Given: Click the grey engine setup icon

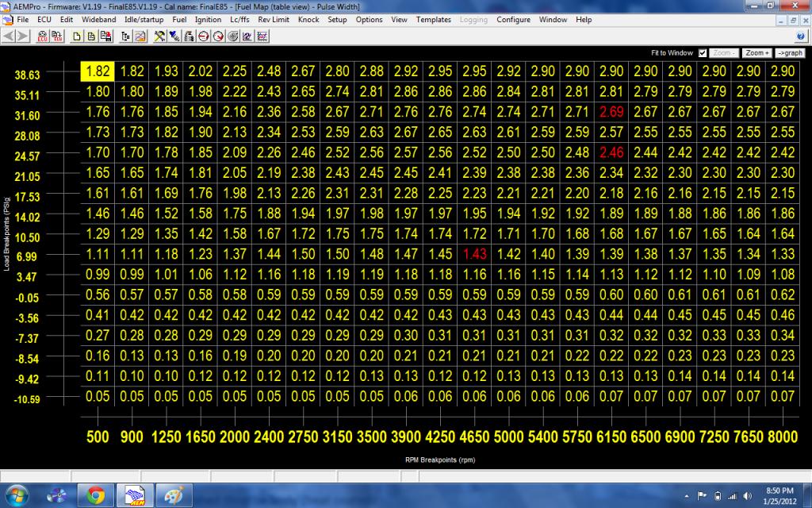Looking at the screenshot, I should tap(189, 37).
